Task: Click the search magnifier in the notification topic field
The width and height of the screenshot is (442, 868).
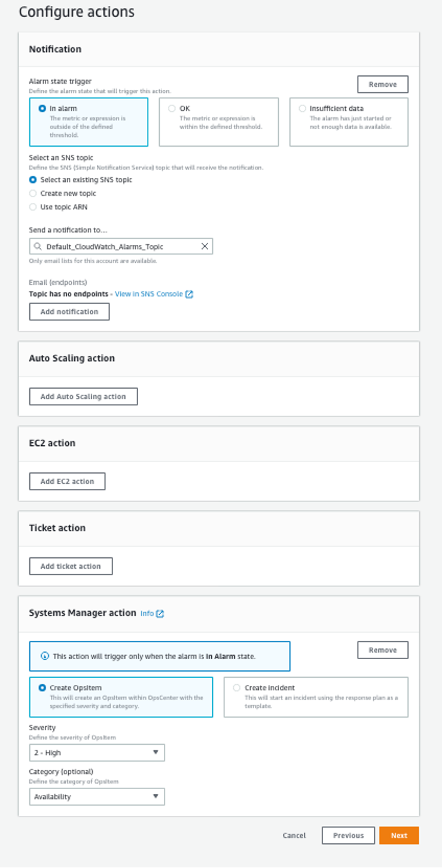Action: (x=37, y=246)
